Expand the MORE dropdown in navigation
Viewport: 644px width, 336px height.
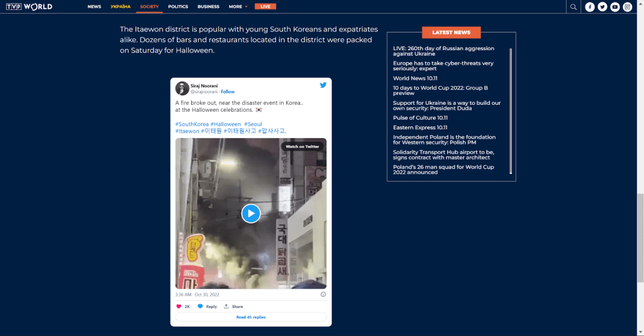pyautogui.click(x=238, y=7)
